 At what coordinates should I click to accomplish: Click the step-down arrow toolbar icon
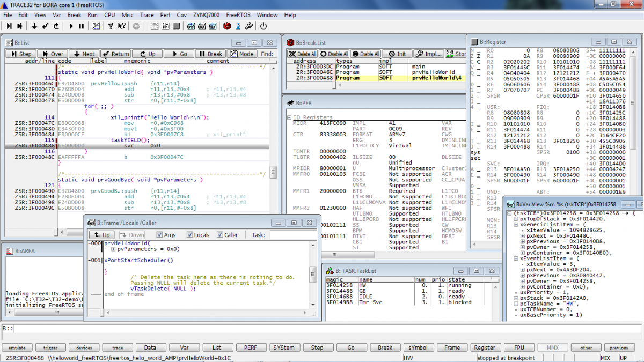pos(34,26)
